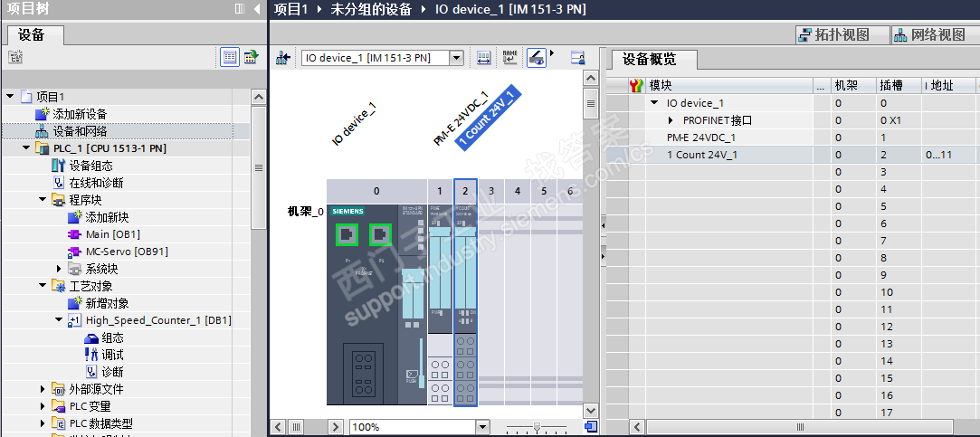Expand the PROFINET接口 row in device overview

click(671, 120)
